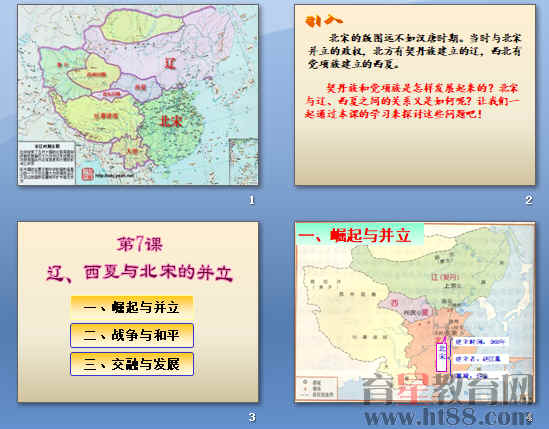Select slide 3 lesson title thumbnail

click(138, 312)
